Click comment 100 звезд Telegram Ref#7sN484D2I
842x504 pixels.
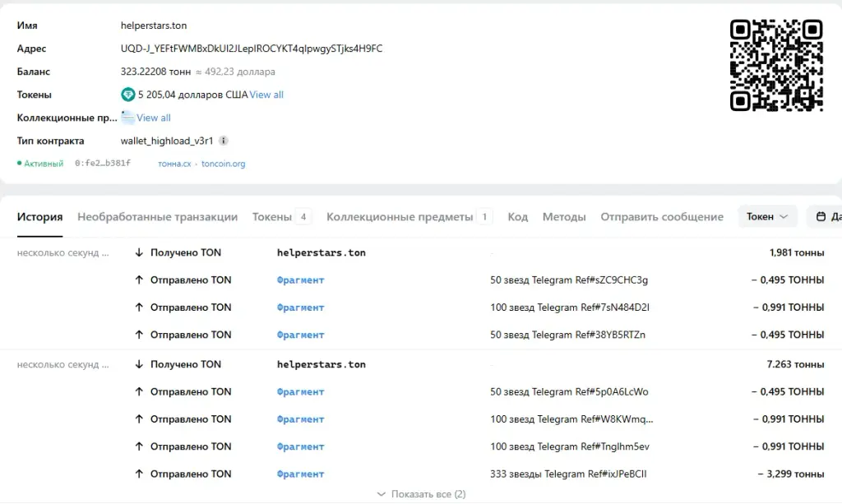click(x=570, y=307)
